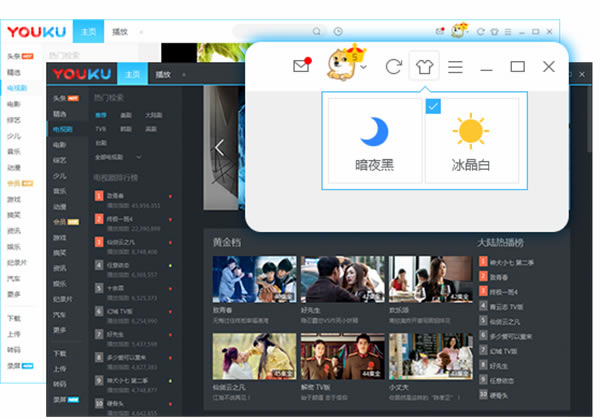Click the T-shirt skin theme icon

point(424,67)
